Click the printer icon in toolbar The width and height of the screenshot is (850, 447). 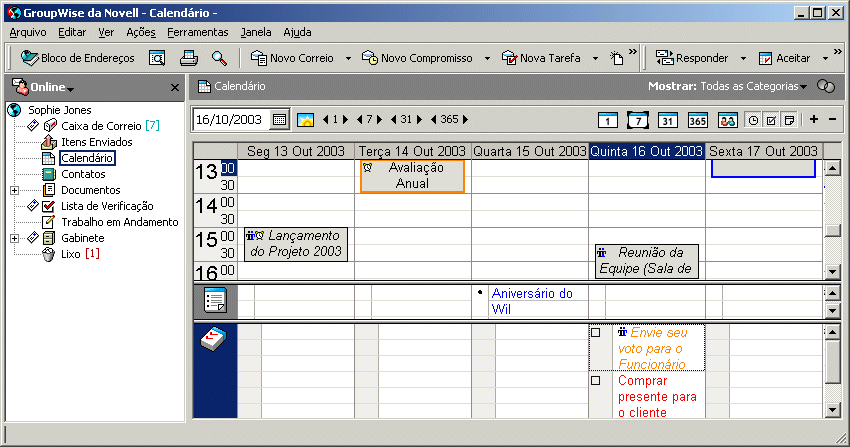click(188, 58)
